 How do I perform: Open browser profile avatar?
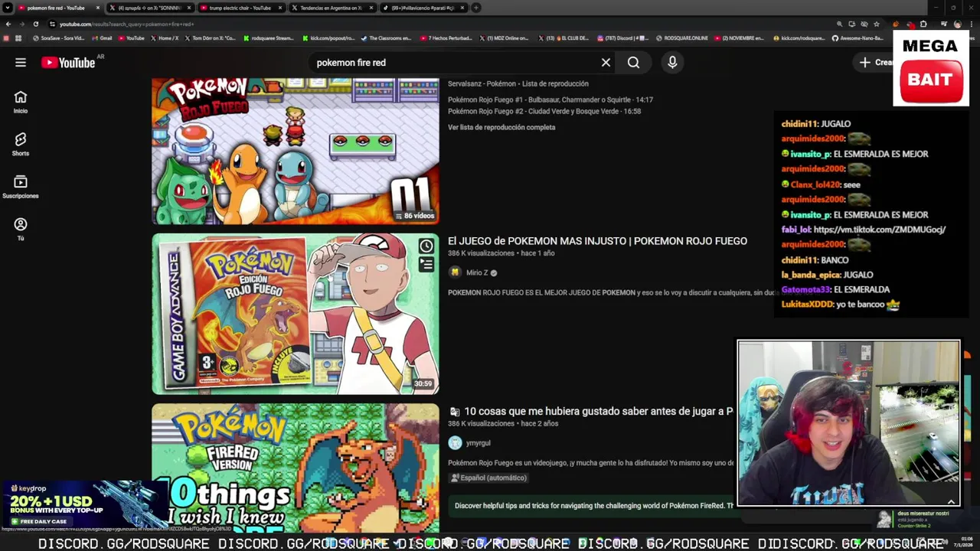pyautogui.click(x=957, y=24)
